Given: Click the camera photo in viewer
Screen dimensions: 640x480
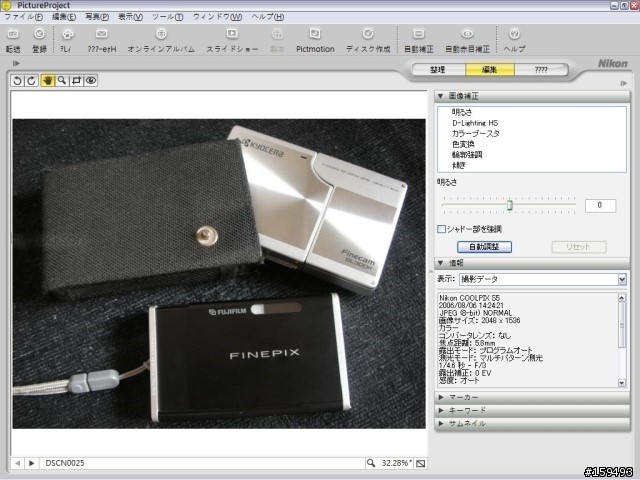Looking at the screenshot, I should [x=219, y=273].
